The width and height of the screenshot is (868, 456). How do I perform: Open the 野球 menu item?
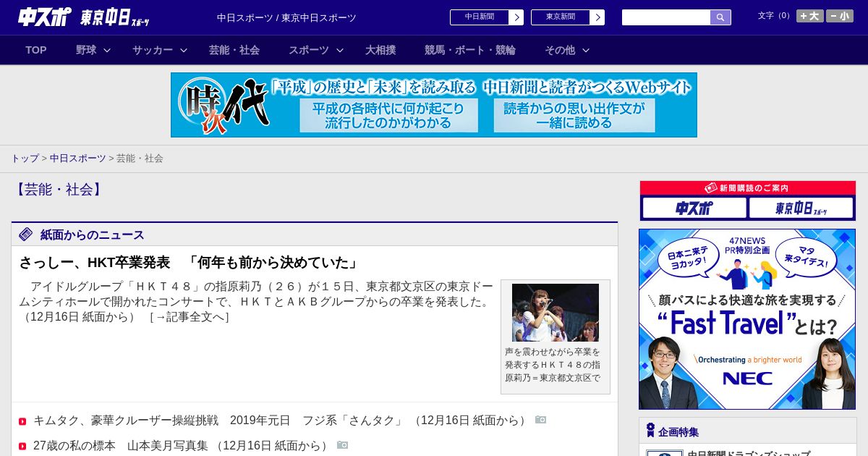coord(86,50)
